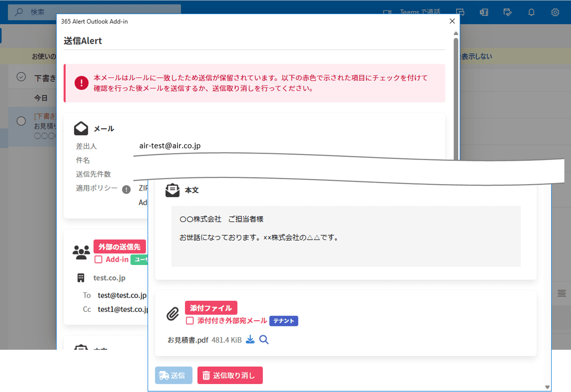Click the テナント blue tag
This screenshot has width=571, height=392.
(x=284, y=321)
